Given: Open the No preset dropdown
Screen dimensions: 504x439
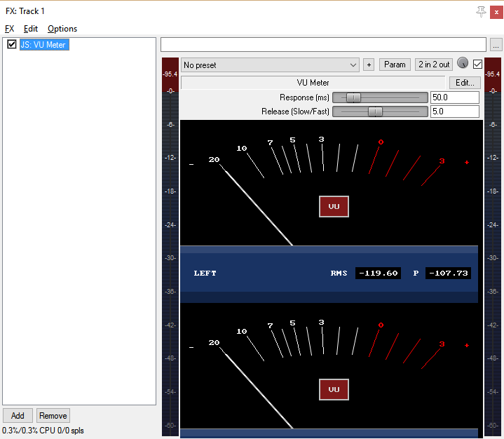Looking at the screenshot, I should tap(270, 65).
